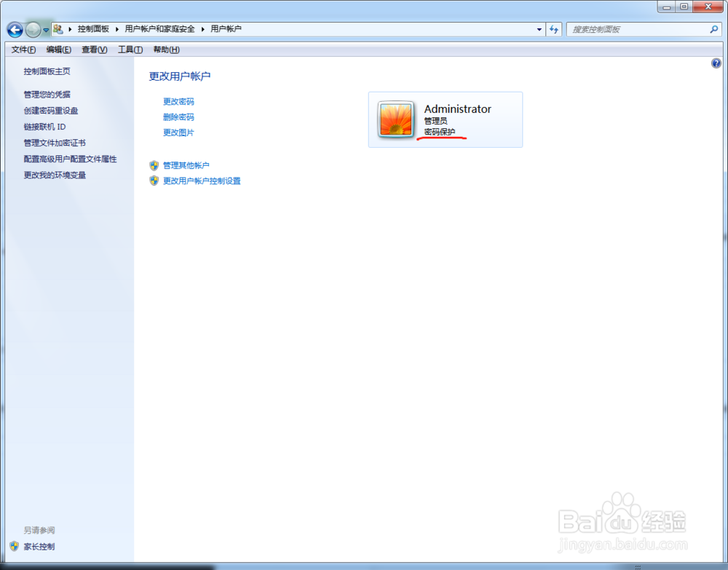Click the 更改密码 link
This screenshot has height=570, width=728.
tap(178, 101)
